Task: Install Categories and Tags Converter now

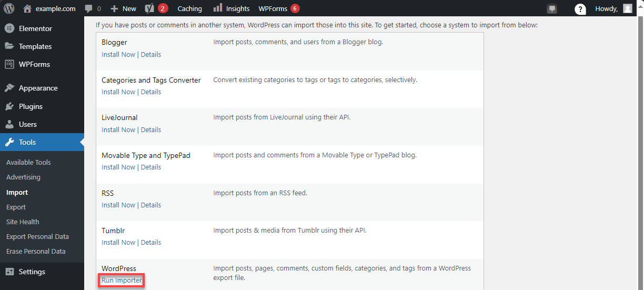Action: tap(118, 92)
